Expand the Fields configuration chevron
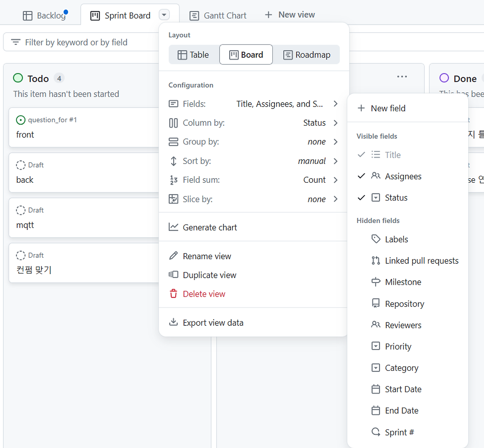This screenshot has width=484, height=448. coord(335,104)
